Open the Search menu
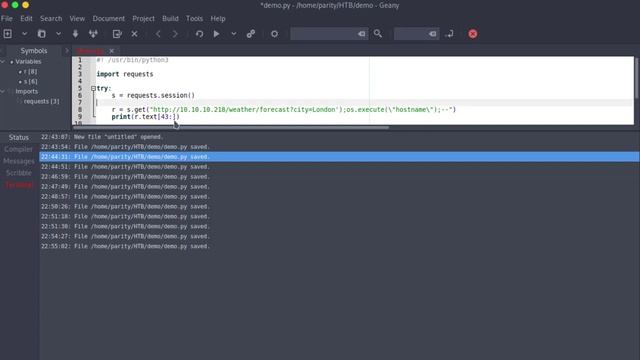640x360 pixels. click(x=51, y=18)
